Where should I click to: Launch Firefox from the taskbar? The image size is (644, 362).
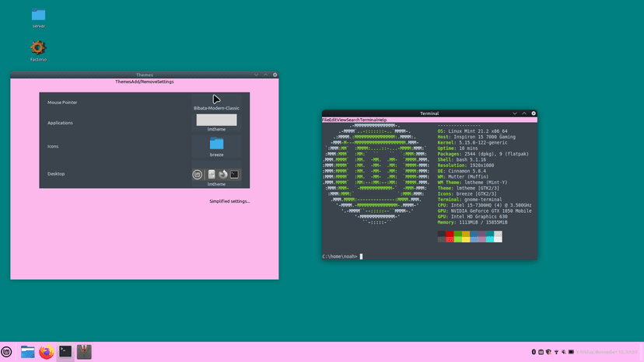point(47,352)
